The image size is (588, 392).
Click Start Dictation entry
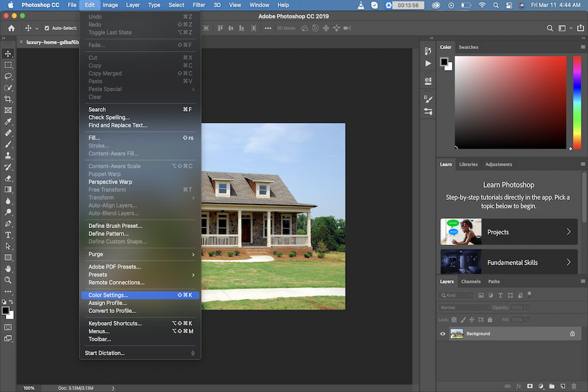(140, 353)
